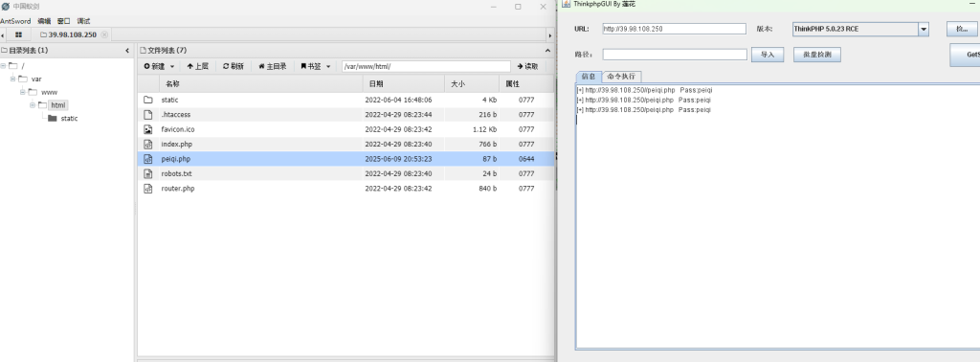Select the favicon.ico file name
Viewport: 980px width, 362px height.
tap(177, 129)
